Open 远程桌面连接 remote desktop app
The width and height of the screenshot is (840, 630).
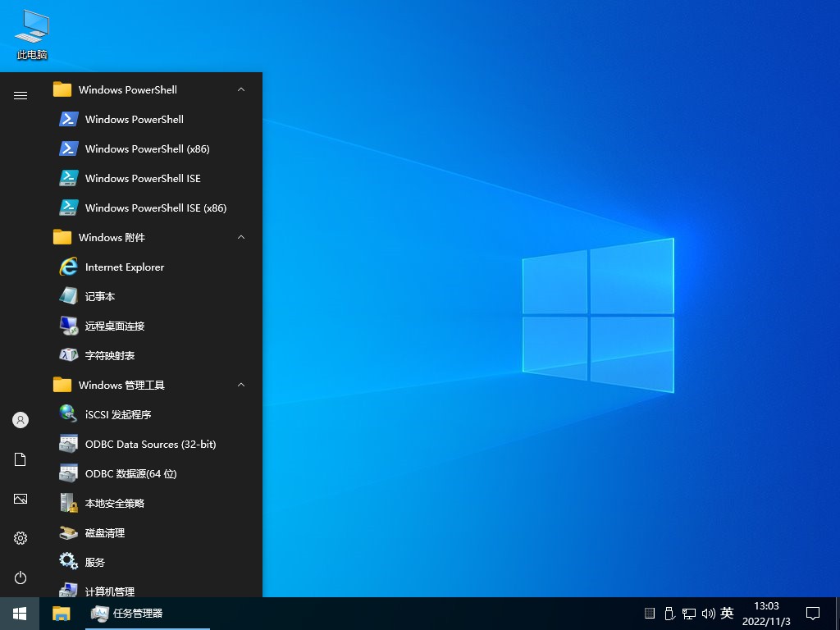(x=114, y=326)
